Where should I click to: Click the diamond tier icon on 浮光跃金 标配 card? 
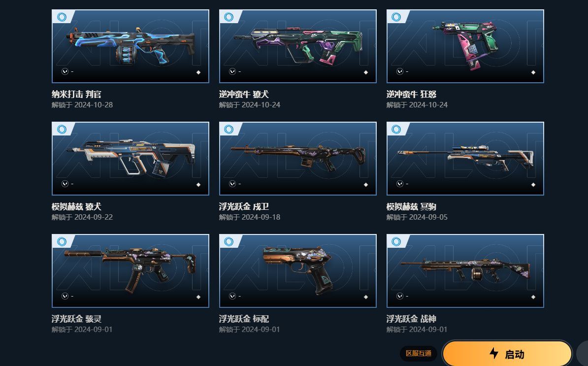pyautogui.click(x=366, y=297)
